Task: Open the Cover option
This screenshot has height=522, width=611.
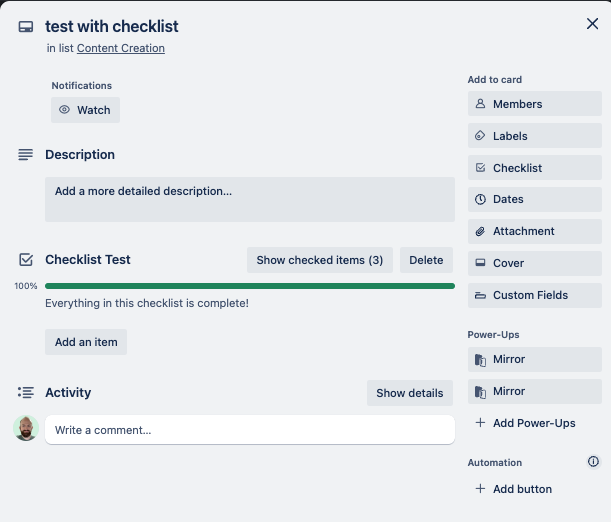Action: pos(535,263)
